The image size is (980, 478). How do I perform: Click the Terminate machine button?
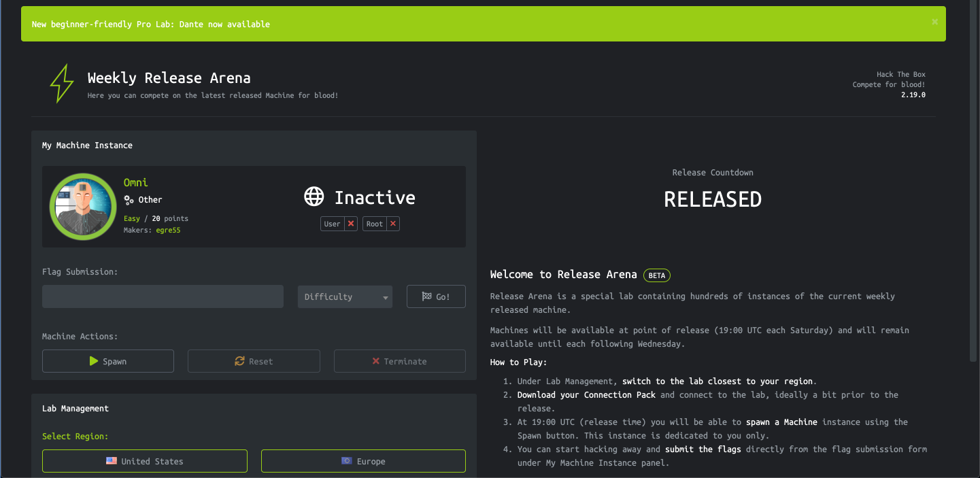(x=400, y=361)
